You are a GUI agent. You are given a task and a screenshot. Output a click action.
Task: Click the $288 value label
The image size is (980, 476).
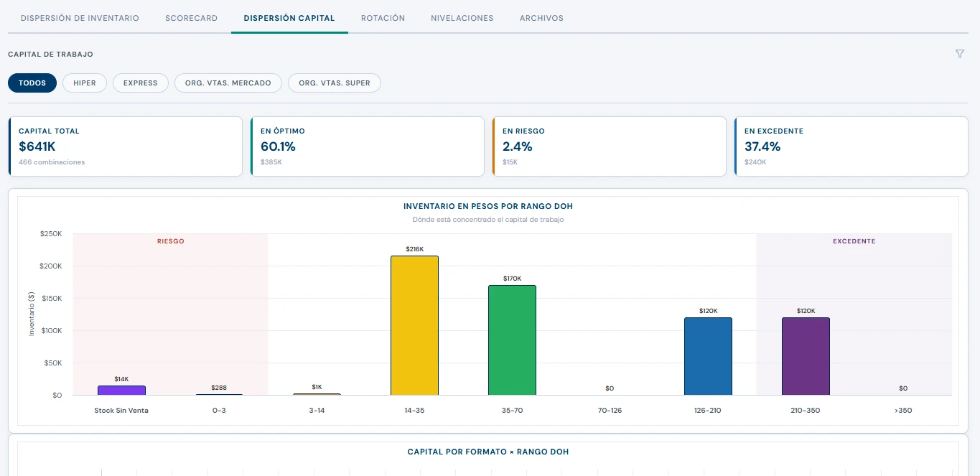coord(219,388)
